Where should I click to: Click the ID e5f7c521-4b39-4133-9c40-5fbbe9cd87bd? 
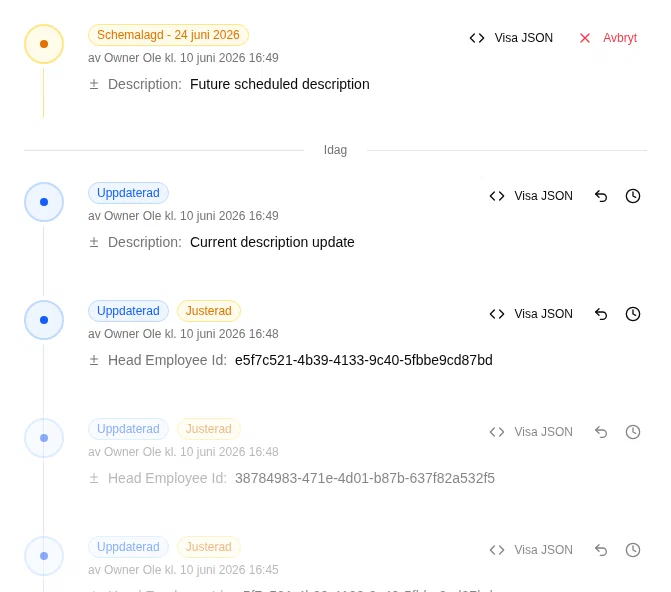coord(364,360)
